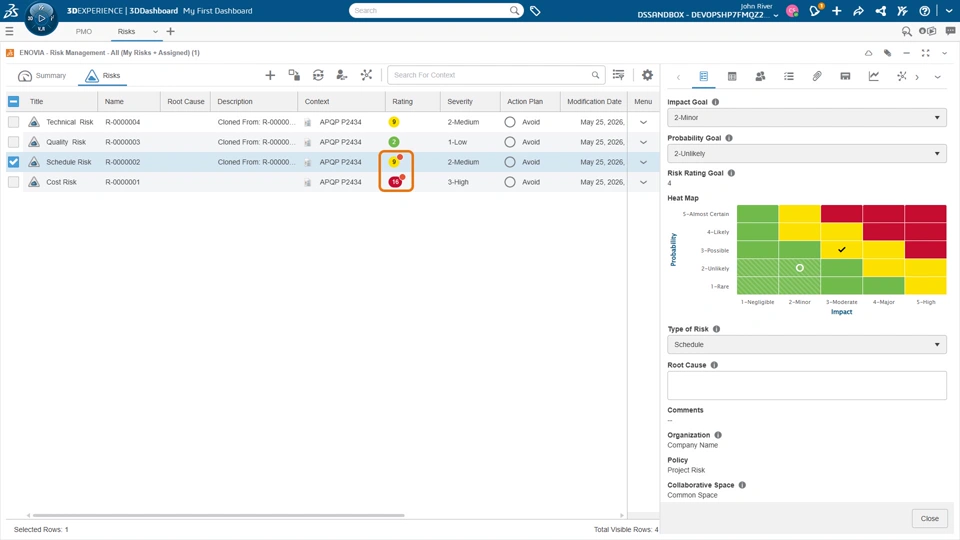Viewport: 960px width, 540px height.
Task: Click the refresh cycle icon in the risks toolbar
Action: (x=318, y=75)
